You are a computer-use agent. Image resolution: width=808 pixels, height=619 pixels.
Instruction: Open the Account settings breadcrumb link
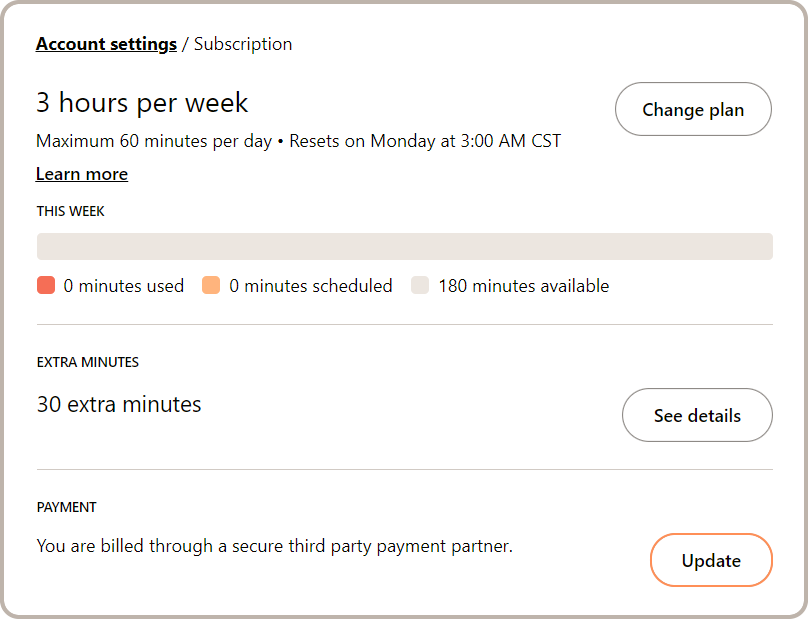[x=106, y=44]
